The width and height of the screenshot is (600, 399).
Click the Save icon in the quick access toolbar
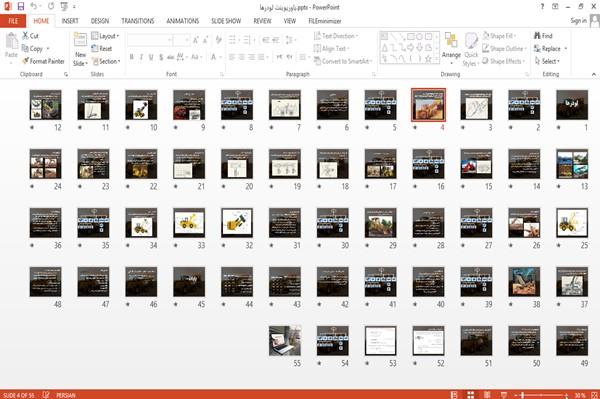pos(21,7)
